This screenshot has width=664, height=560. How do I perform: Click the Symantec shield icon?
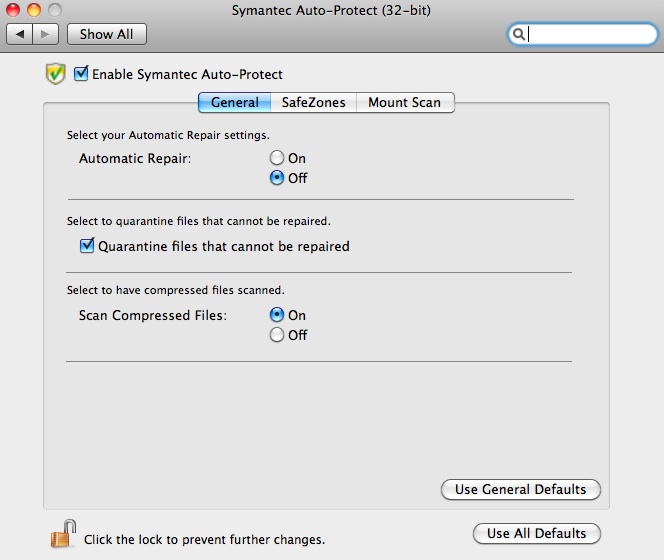coord(55,74)
